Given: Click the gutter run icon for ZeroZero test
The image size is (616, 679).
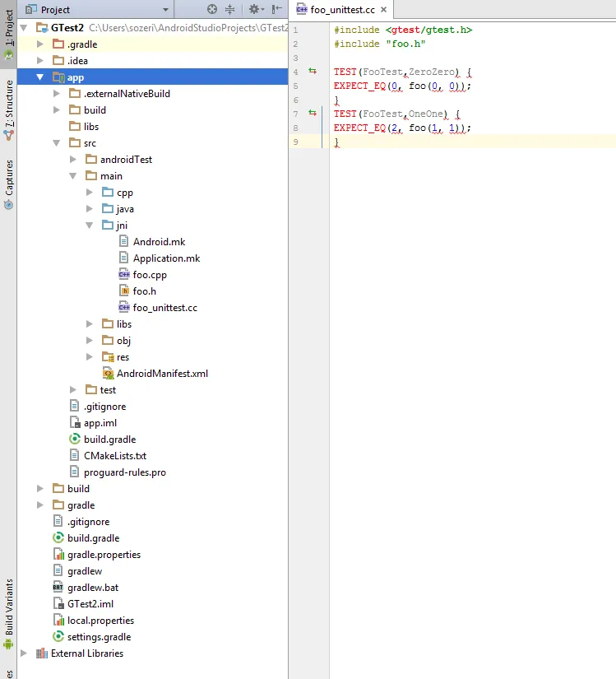Looking at the screenshot, I should click(313, 71).
